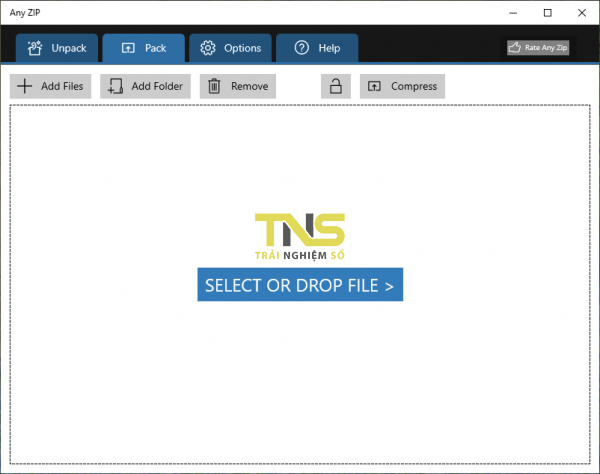Maximize the Any ZIP window
Image resolution: width=600 pixels, height=474 pixels.
coord(548,13)
